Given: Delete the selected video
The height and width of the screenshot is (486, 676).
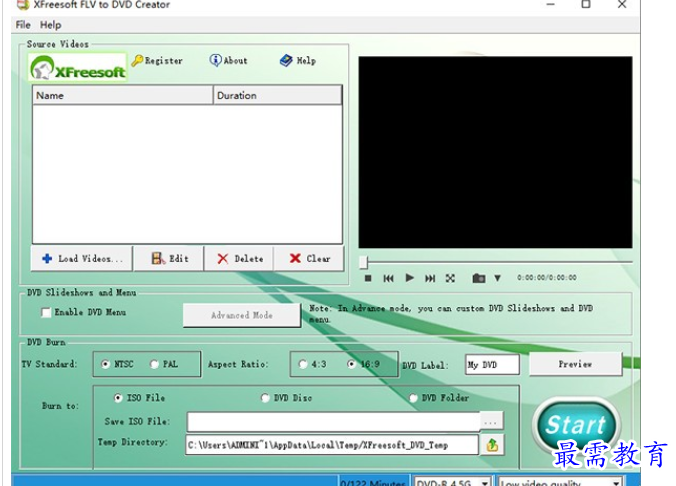Looking at the screenshot, I should coord(239,259).
